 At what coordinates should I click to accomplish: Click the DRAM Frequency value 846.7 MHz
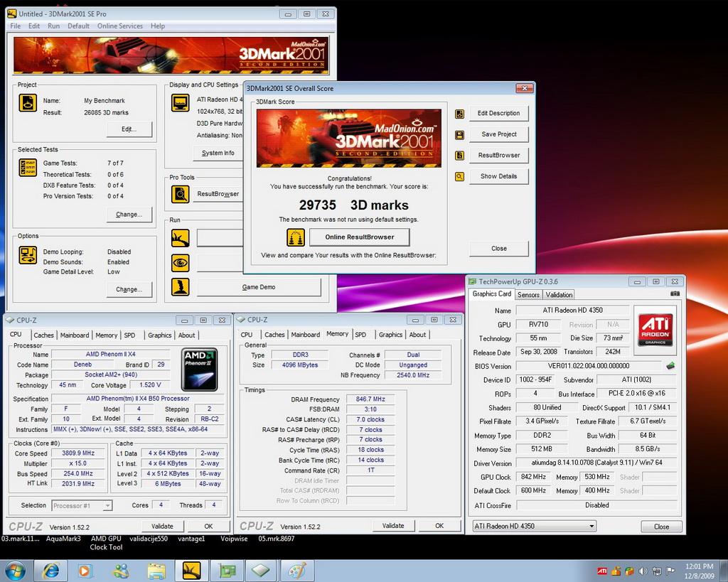(370, 399)
